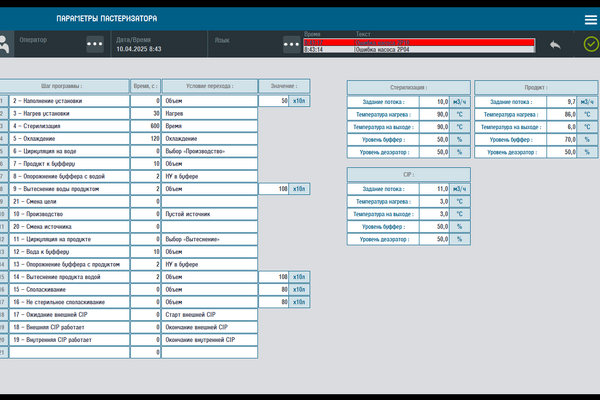Click x10л button for 'Ополаскивание' step
Screen dimensions: 600x400
pyautogui.click(x=299, y=288)
